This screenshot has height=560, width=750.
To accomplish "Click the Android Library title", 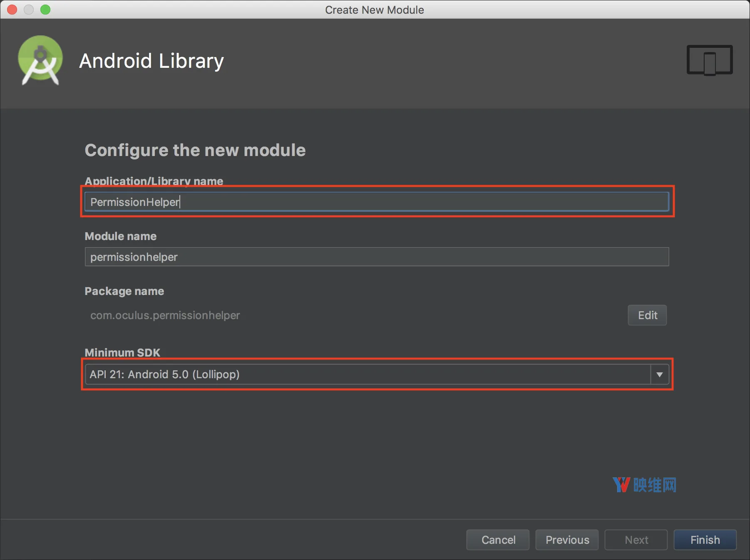I will [x=151, y=61].
